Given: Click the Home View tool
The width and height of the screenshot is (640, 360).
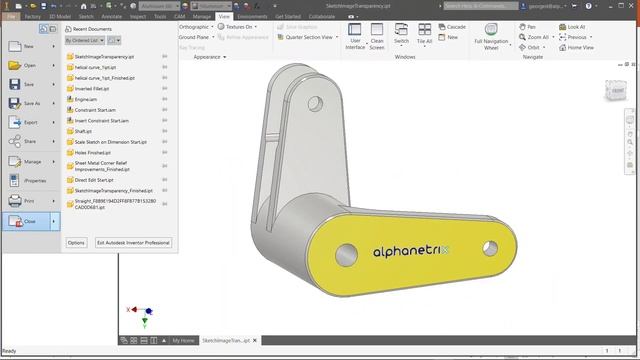Looking at the screenshot, I should tap(576, 47).
